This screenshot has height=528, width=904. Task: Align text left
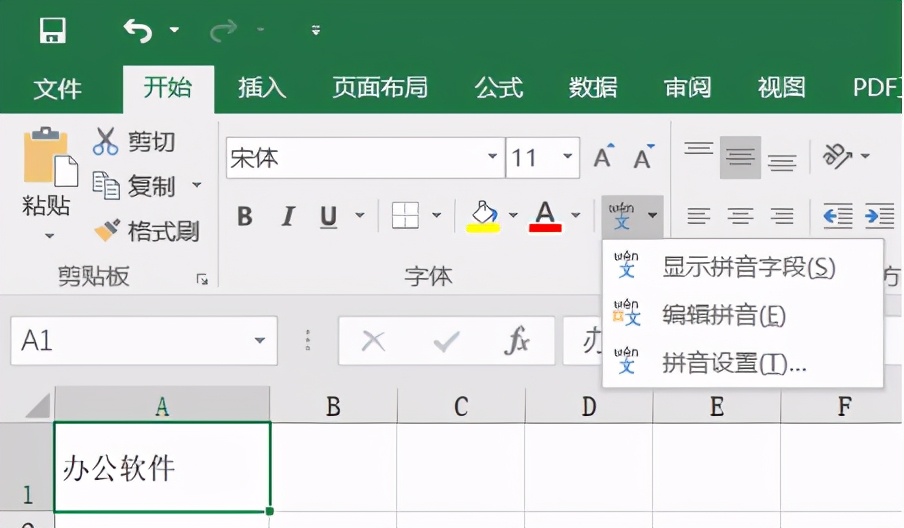[699, 216]
